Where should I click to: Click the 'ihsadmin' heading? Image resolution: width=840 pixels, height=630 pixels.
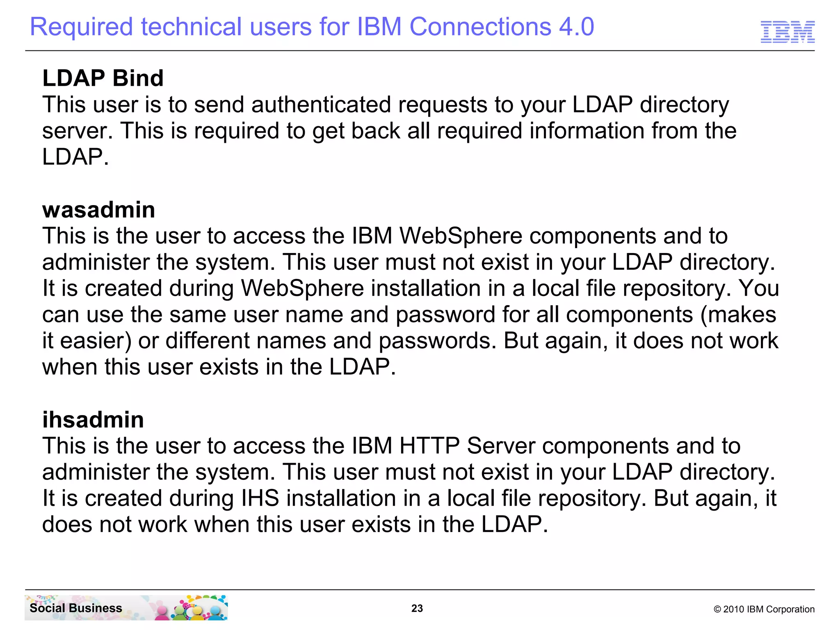point(93,420)
